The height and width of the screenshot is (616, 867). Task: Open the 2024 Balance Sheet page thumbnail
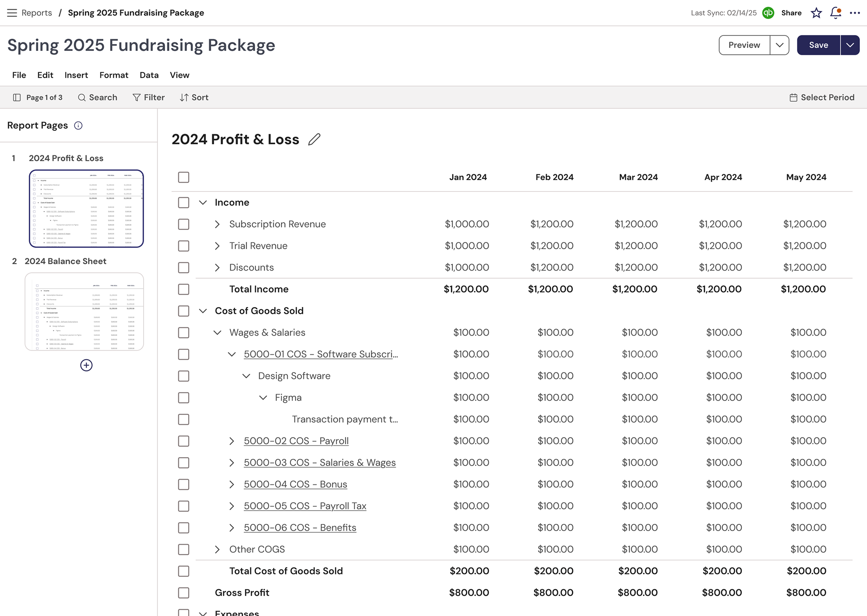click(84, 312)
